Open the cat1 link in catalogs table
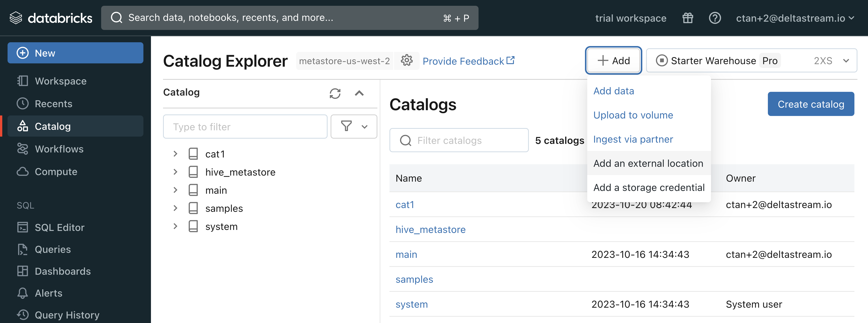Viewport: 868px width, 323px height. [405, 205]
